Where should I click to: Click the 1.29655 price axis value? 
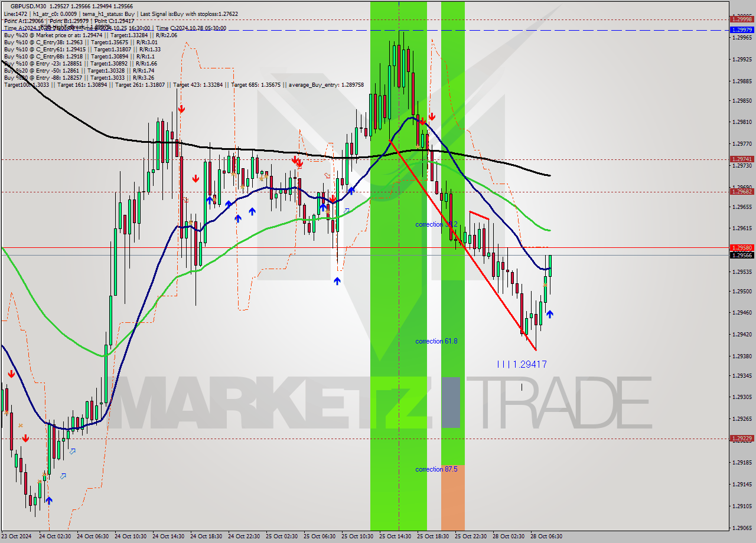[x=742, y=207]
